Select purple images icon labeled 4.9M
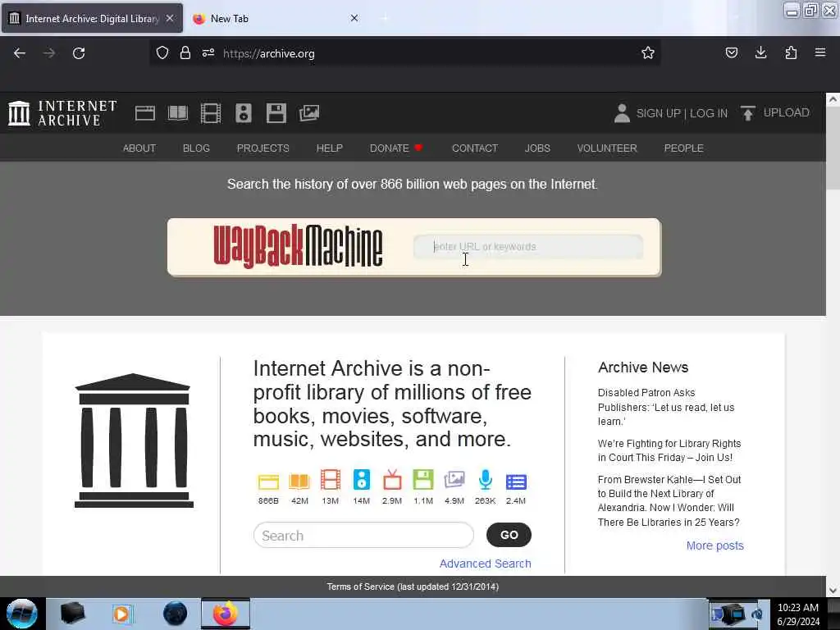Screen dimensions: 840x630 [x=454, y=480]
